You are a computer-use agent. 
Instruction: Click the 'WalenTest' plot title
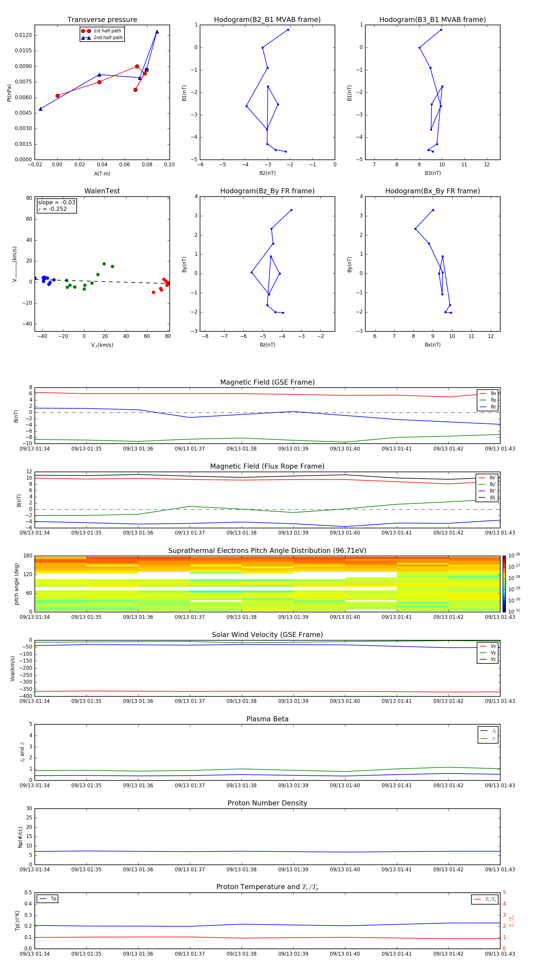[x=102, y=191]
